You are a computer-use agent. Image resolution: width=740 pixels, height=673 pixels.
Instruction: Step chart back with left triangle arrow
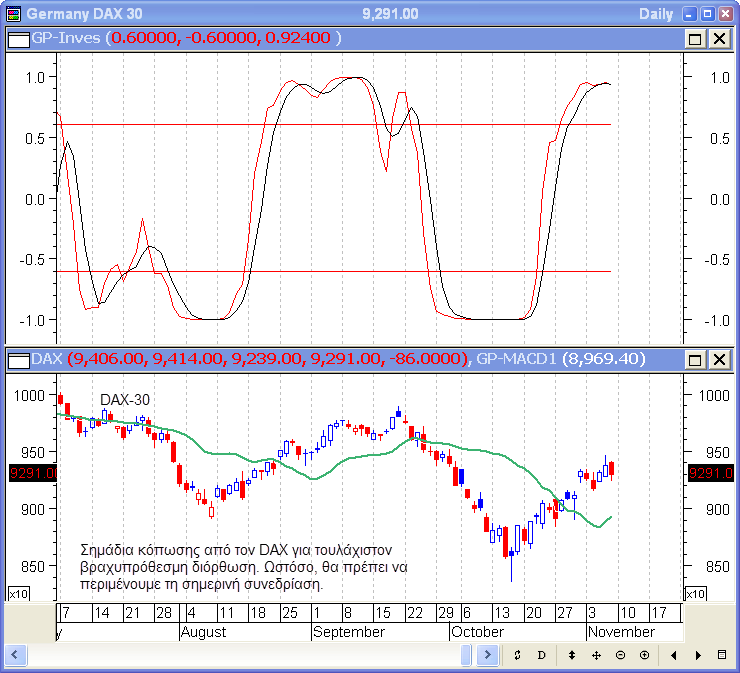pos(674,655)
